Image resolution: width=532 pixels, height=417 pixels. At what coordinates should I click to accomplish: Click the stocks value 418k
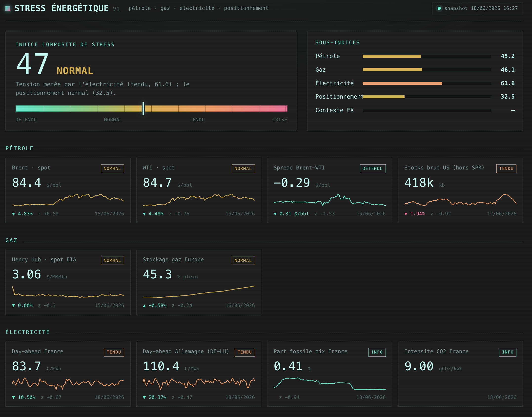coord(419,183)
